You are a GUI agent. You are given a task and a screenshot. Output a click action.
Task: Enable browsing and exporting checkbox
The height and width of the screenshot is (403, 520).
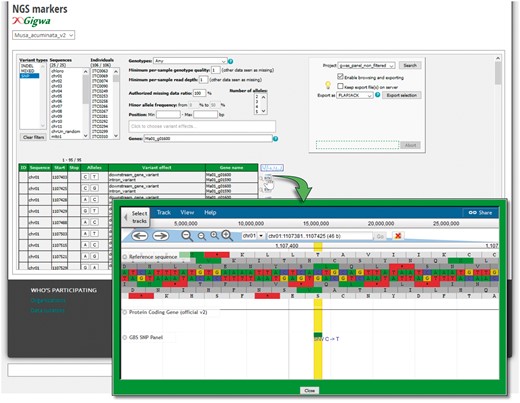[x=340, y=76]
